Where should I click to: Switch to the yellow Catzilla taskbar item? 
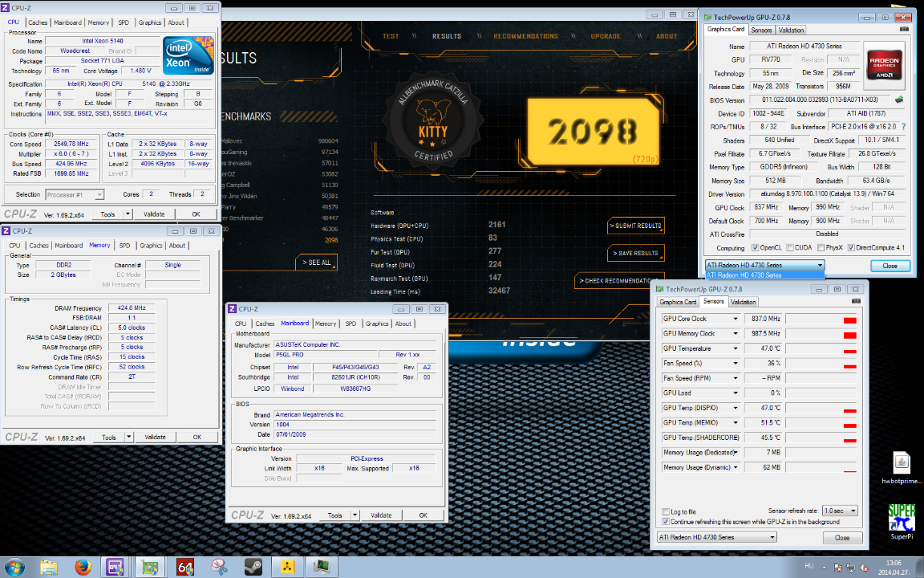[287, 568]
